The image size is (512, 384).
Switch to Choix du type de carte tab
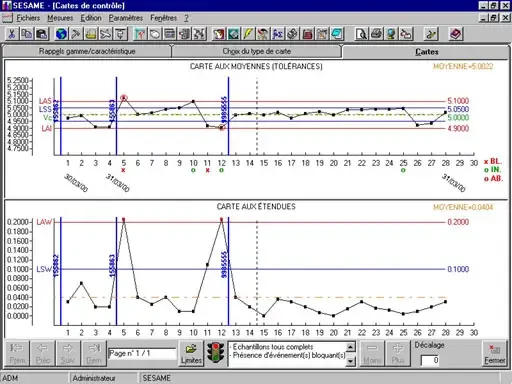tap(257, 51)
